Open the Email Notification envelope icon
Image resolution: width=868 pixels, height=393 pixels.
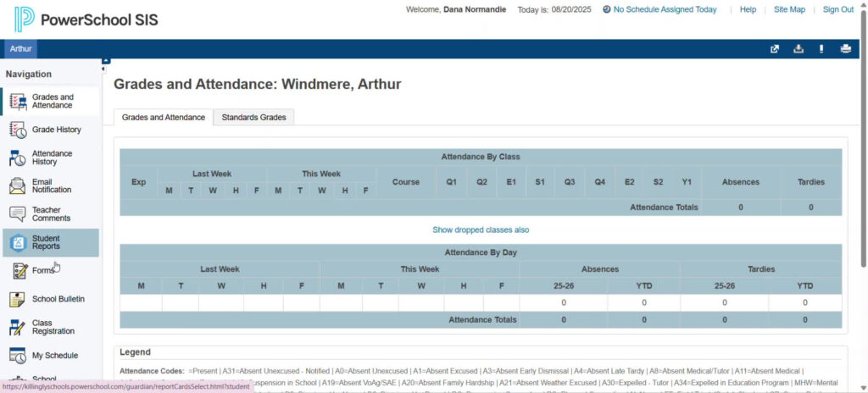[18, 186]
